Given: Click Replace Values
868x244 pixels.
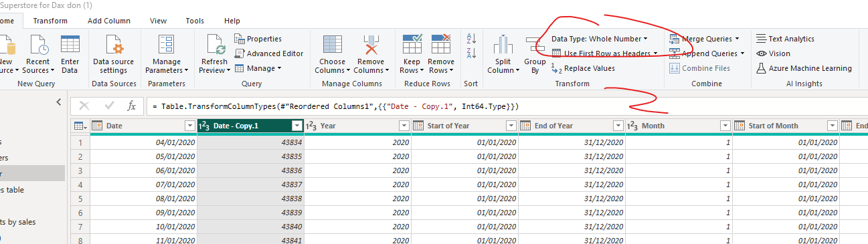Looking at the screenshot, I should (582, 68).
